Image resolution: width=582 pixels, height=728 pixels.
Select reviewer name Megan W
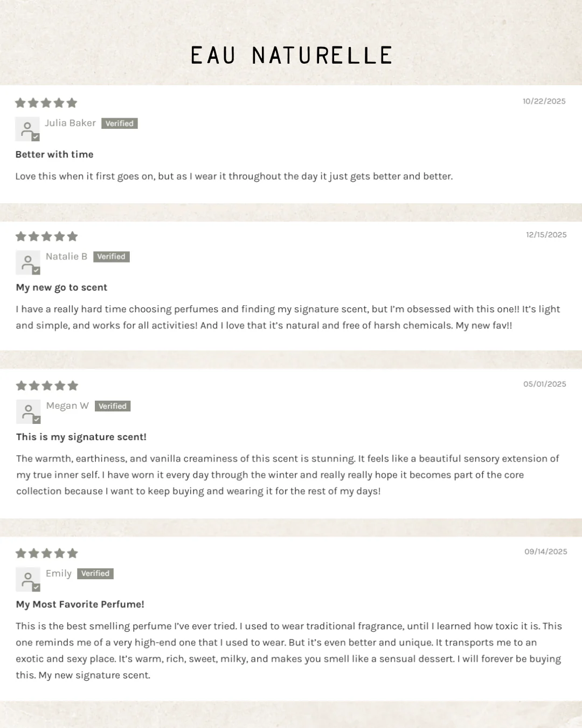point(67,406)
